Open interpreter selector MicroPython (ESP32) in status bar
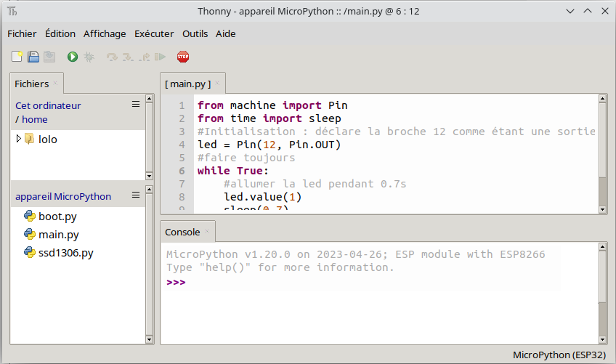This screenshot has width=616, height=364. coord(559,355)
